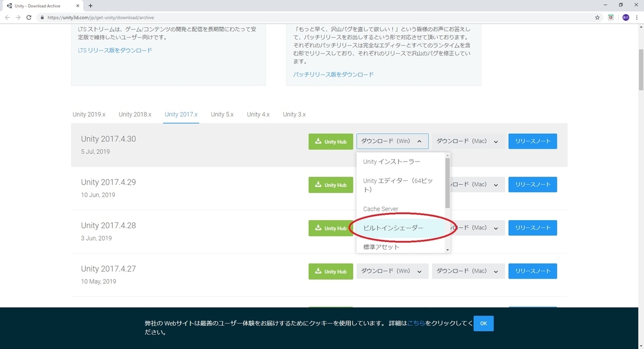Click the LTS リリース版をダウンロード link
This screenshot has width=644, height=349.
[x=115, y=50]
